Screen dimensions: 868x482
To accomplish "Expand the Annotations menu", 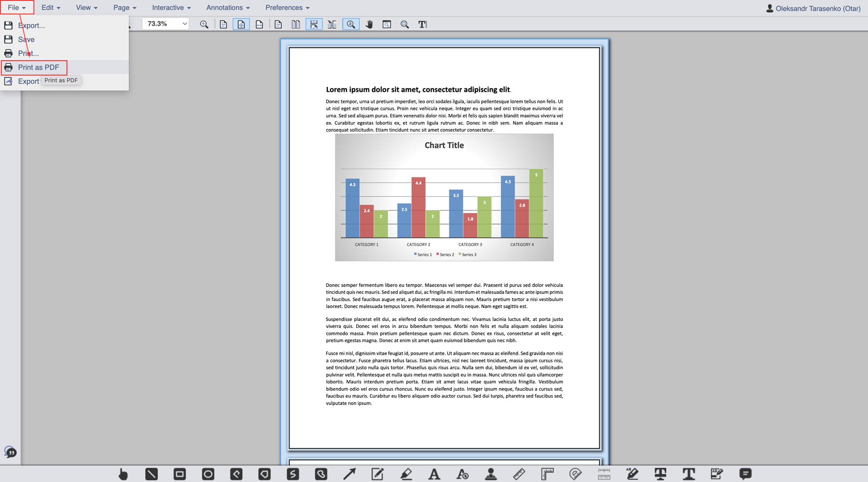I will tap(228, 8).
